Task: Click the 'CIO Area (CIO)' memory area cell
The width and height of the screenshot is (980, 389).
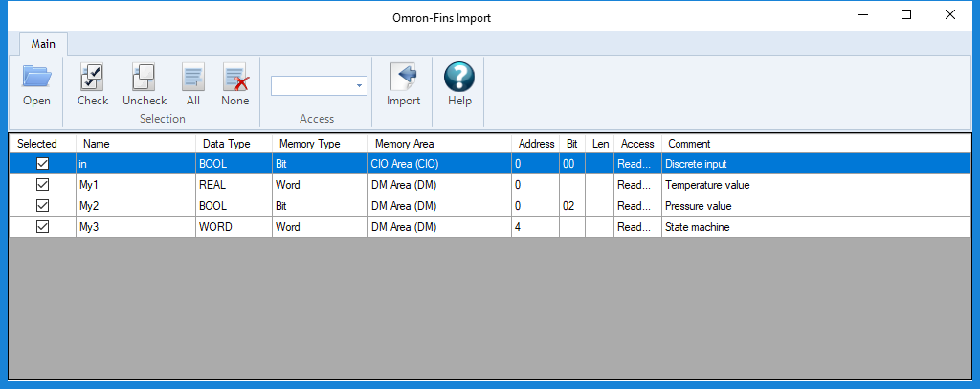Action: tap(439, 164)
